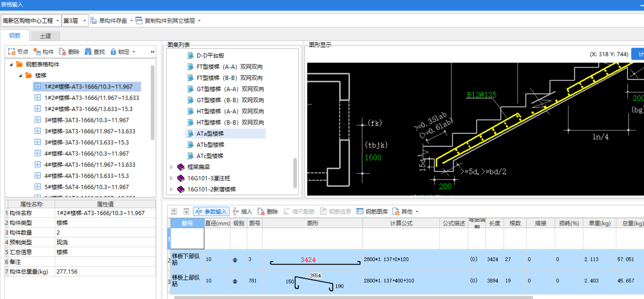Click the 锁定 (lock) icon
Viewport: 644px width, 299px height.
click(x=113, y=52)
